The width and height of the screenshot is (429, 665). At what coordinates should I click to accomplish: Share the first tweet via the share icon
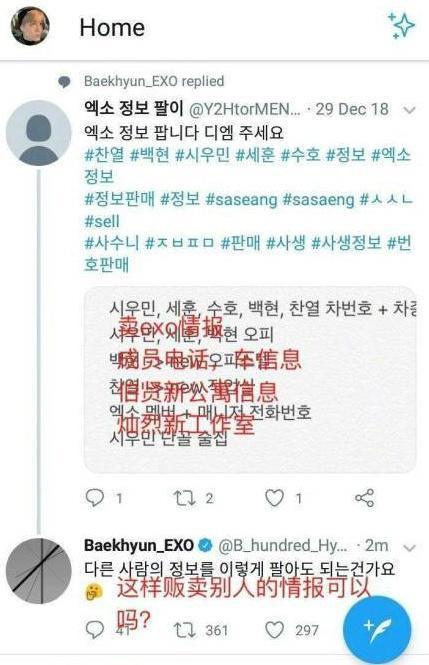point(365,498)
